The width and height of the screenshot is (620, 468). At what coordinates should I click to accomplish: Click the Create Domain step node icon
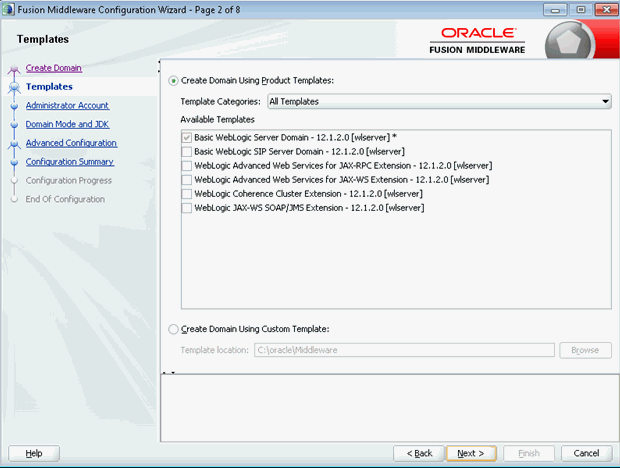(15, 69)
